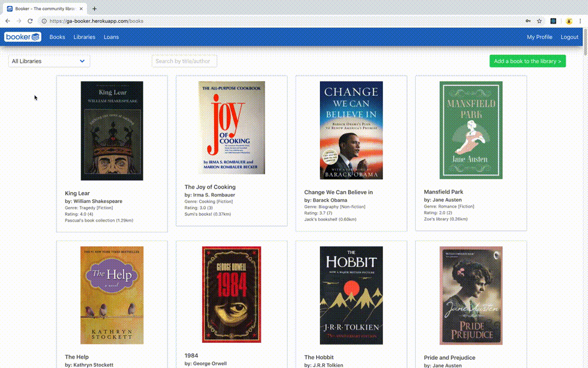Open the Loans nav menu item

click(111, 36)
